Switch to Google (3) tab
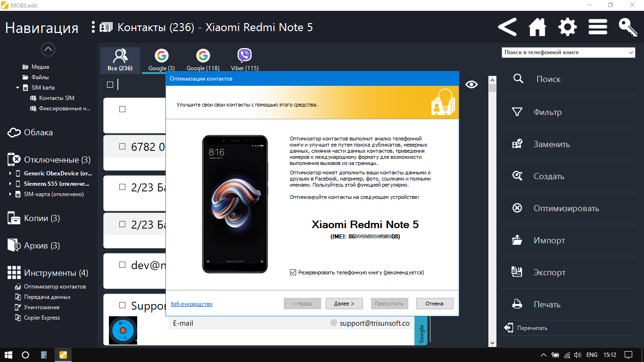The height and width of the screenshot is (362, 644). click(x=162, y=60)
